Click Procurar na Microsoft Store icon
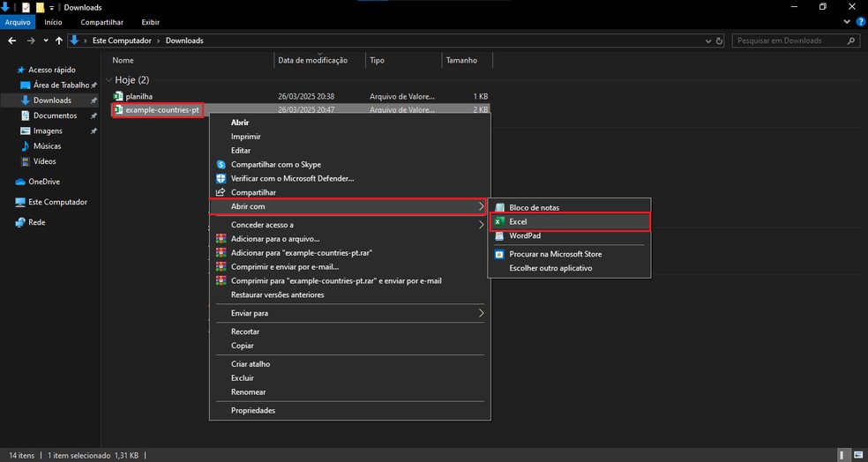868x462 pixels. pos(499,255)
